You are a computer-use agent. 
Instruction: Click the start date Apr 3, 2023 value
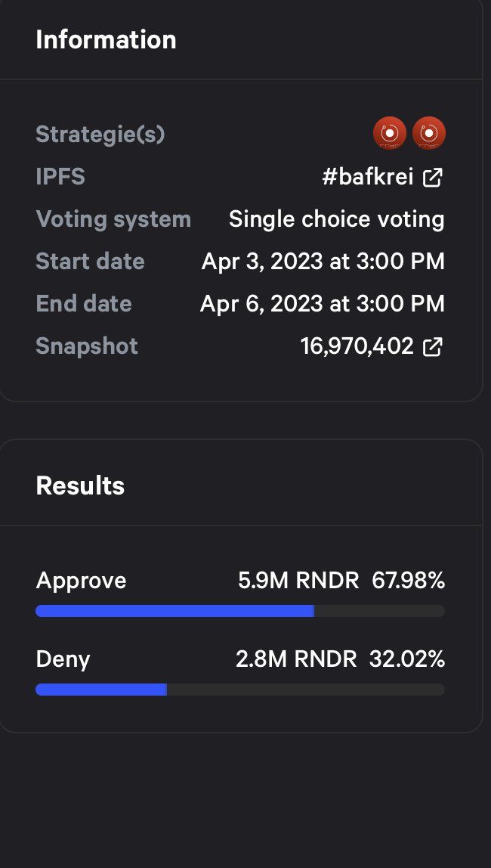tap(323, 262)
